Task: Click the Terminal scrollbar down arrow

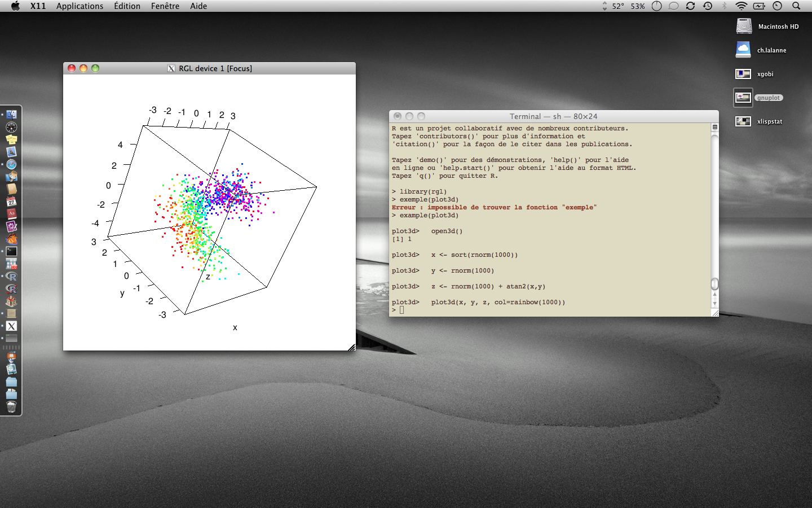Action: click(x=714, y=304)
